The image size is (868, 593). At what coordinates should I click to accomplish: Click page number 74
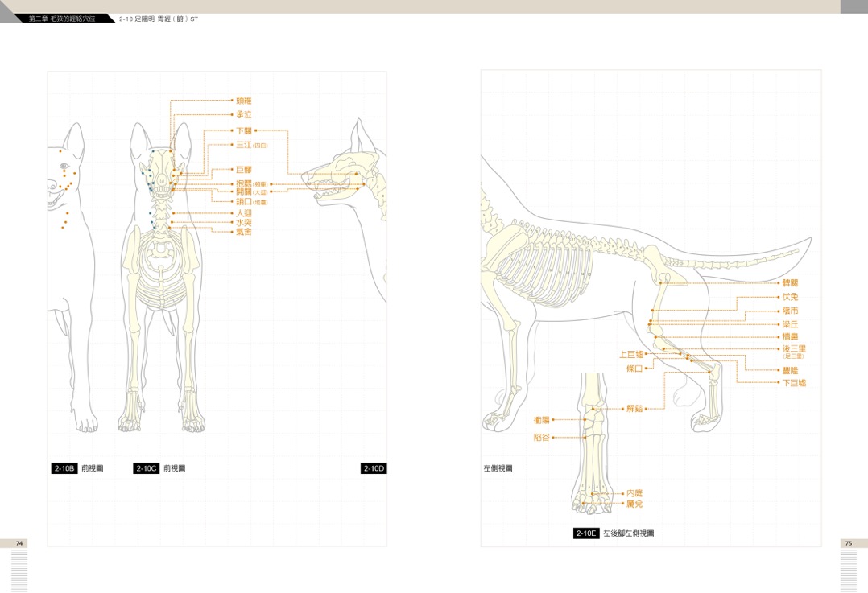point(20,543)
